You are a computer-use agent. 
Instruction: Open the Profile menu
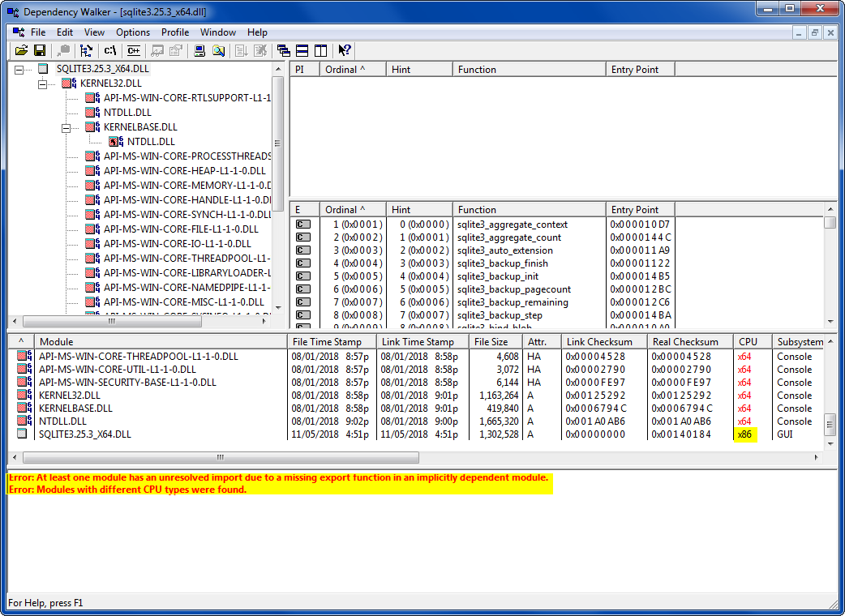(x=175, y=32)
